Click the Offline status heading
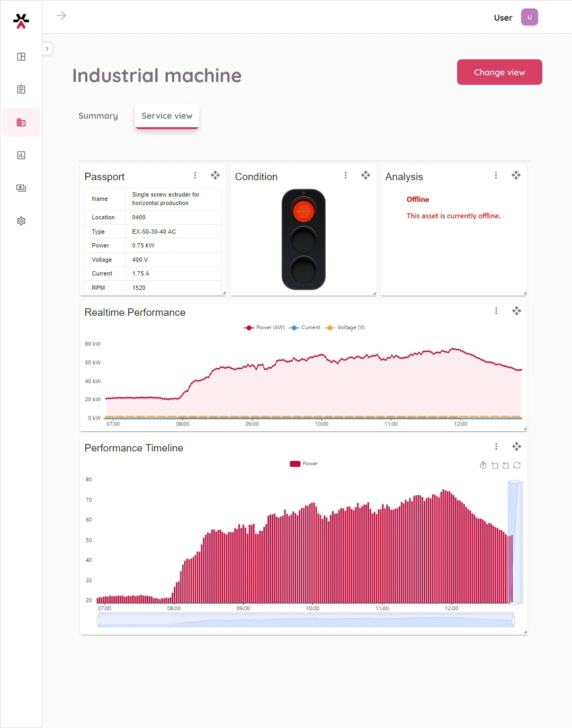 [418, 199]
